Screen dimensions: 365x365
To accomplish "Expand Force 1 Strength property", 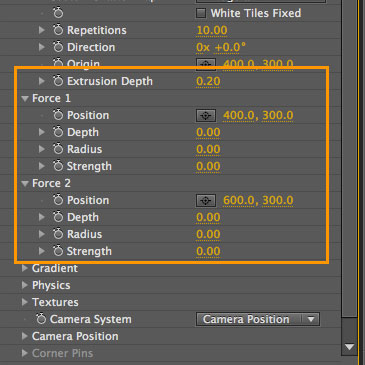I will tap(42, 166).
